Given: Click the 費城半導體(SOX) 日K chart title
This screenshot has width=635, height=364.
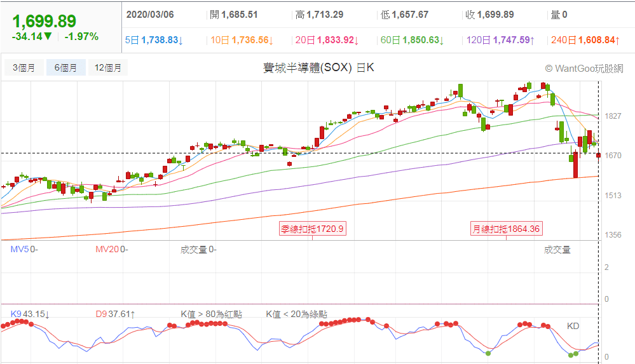Looking at the screenshot, I should click(318, 68).
